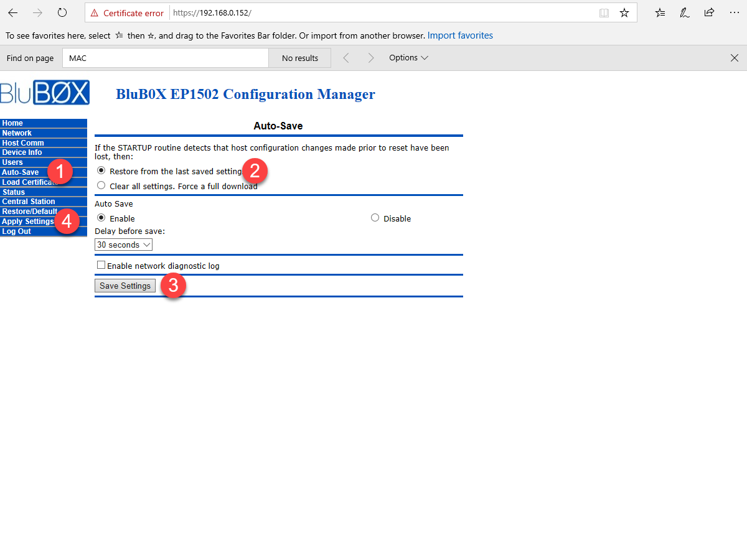
Task: Open browser Settings and more menu
Action: 735,12
